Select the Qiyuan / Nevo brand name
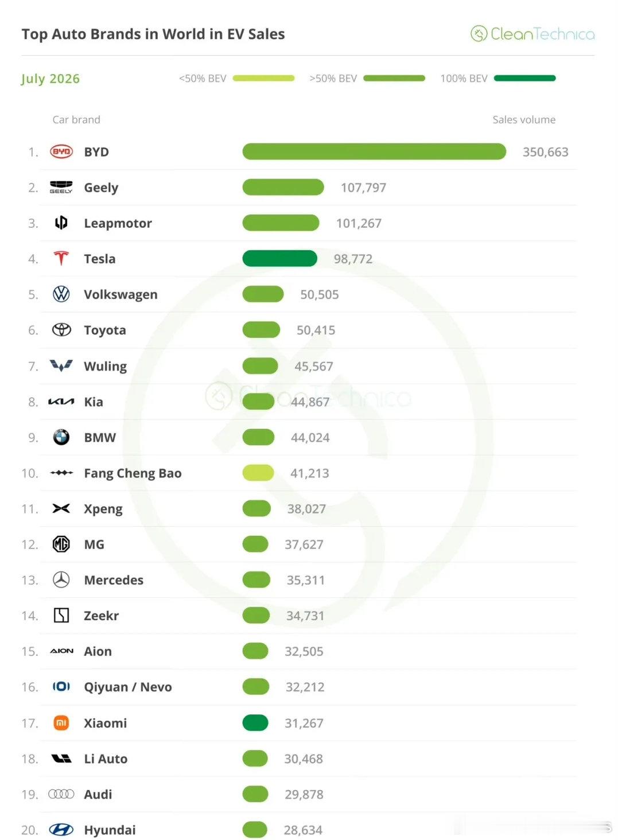Viewport: 618px width, 840px height. coord(128,687)
